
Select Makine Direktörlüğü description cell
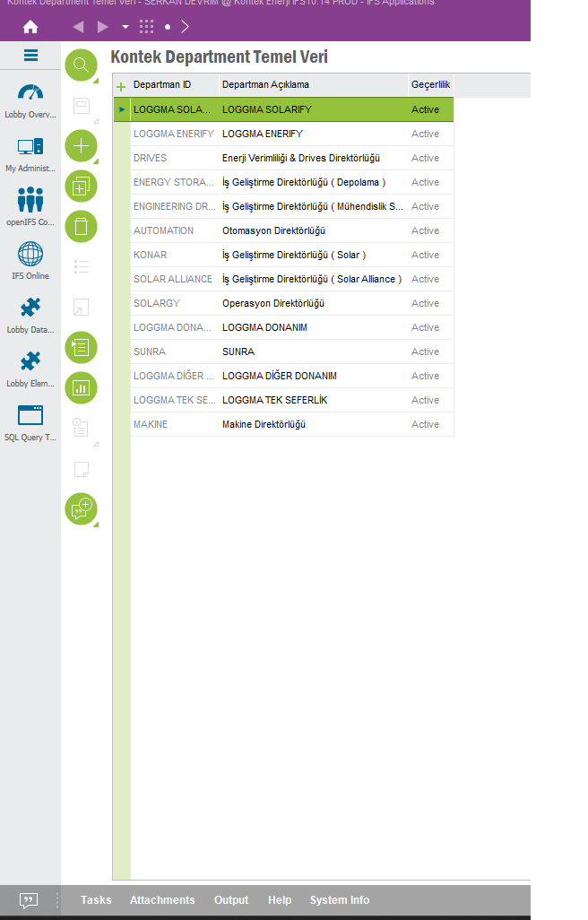click(x=314, y=424)
